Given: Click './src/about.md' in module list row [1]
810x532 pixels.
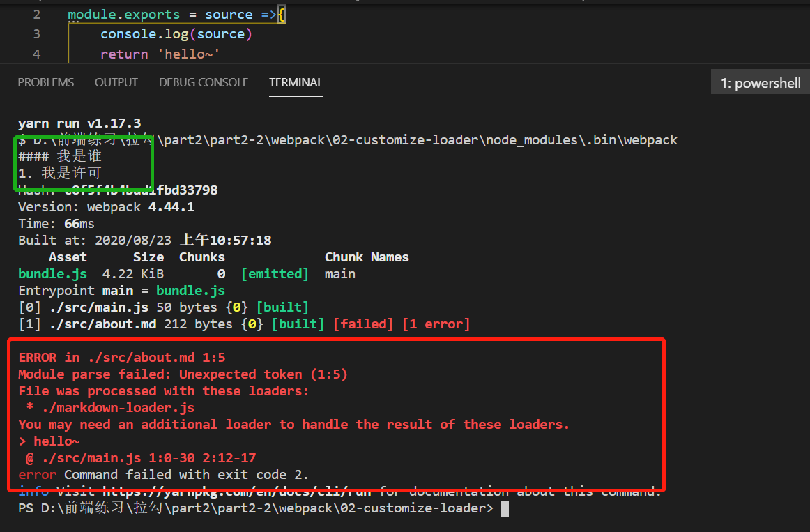Looking at the screenshot, I should pos(102,324).
